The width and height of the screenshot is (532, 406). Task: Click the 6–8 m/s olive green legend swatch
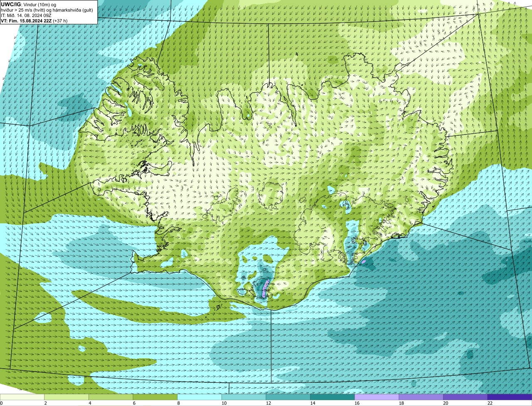coord(155,397)
